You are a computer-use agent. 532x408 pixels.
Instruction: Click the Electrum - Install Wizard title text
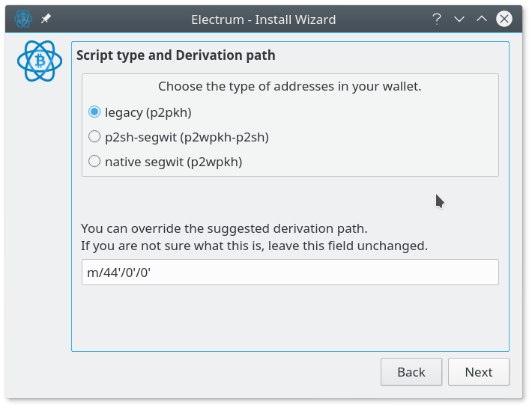tap(264, 19)
